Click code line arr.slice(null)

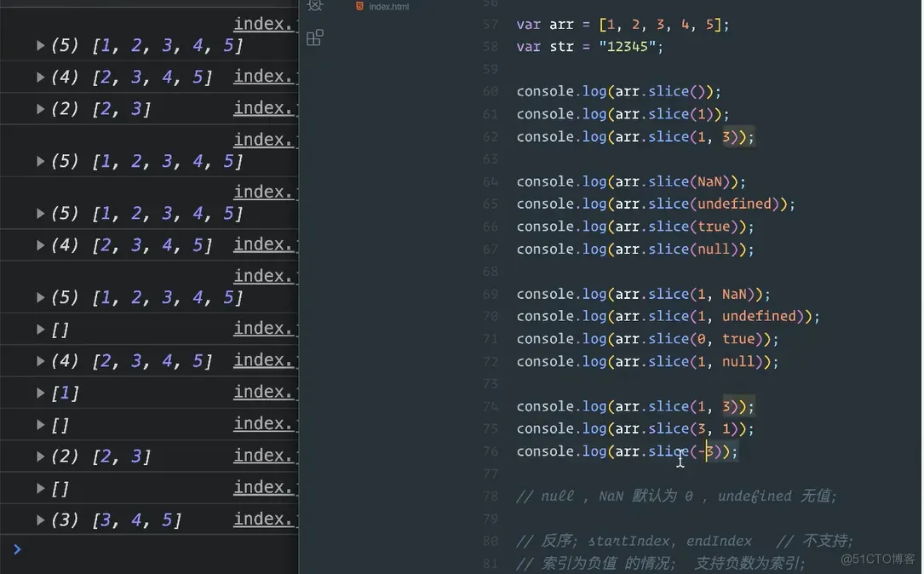(x=635, y=249)
